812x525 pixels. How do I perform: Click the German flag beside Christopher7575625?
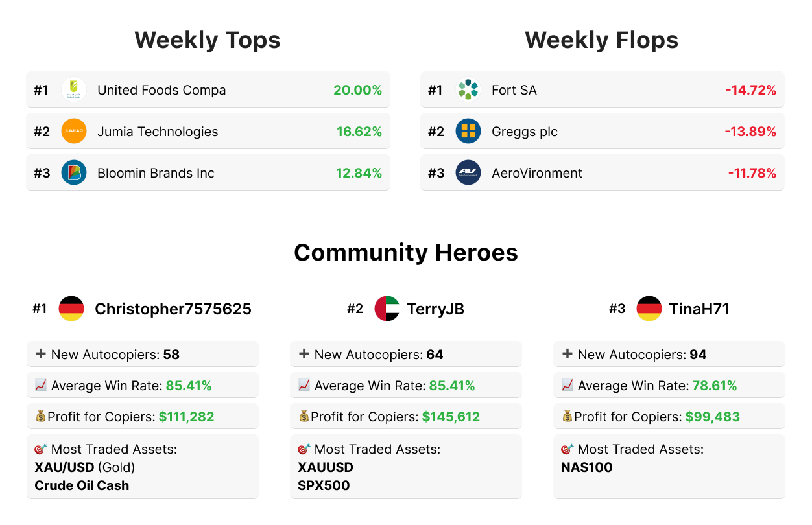(71, 309)
